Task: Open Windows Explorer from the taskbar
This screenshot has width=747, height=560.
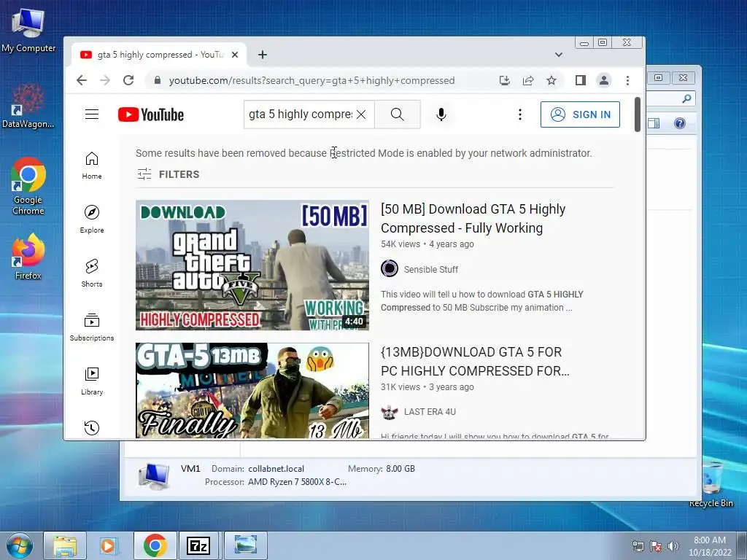Action: 65,545
